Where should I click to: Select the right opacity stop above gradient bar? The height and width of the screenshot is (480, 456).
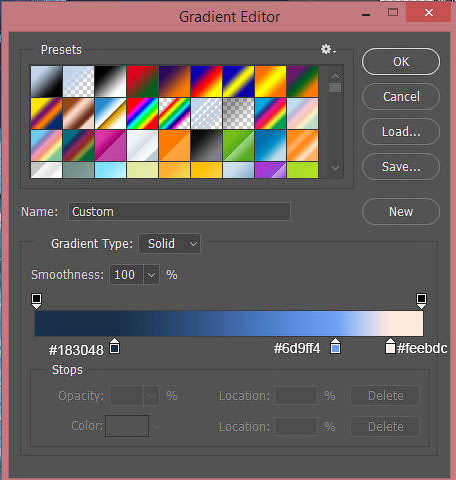[x=421, y=301]
